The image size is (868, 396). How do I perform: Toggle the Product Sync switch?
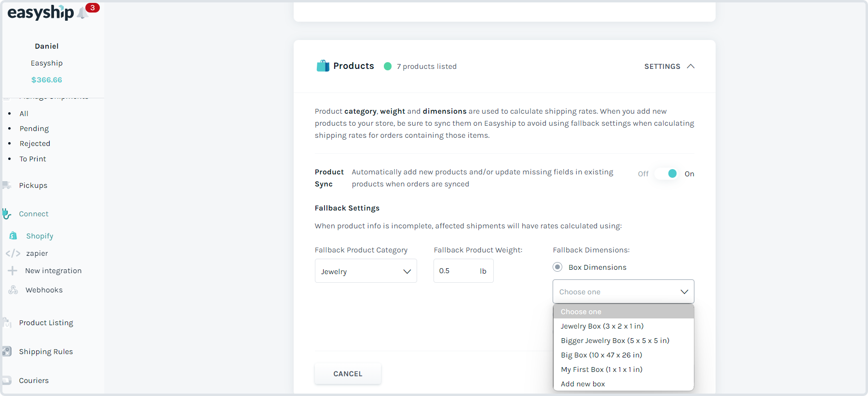pos(666,173)
